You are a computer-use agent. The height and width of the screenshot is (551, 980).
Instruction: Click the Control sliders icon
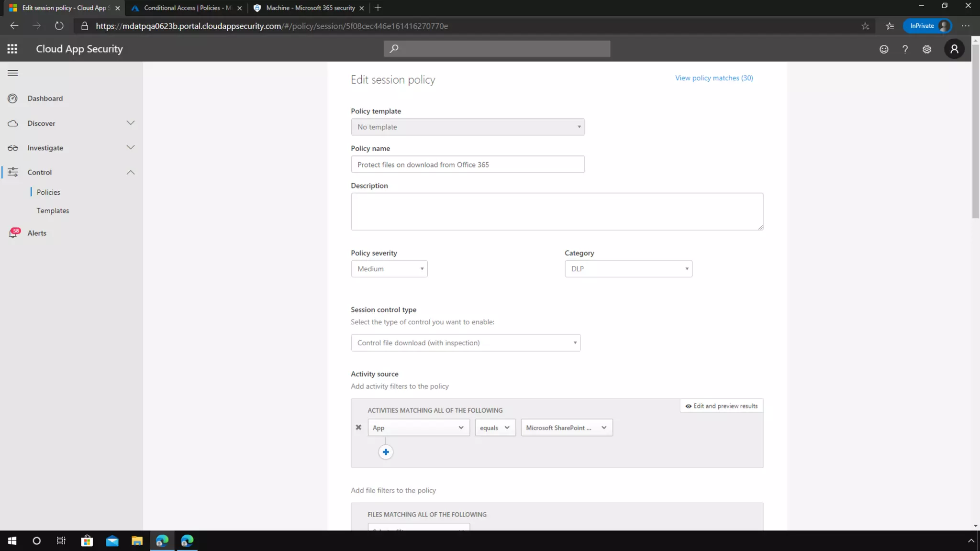(13, 172)
